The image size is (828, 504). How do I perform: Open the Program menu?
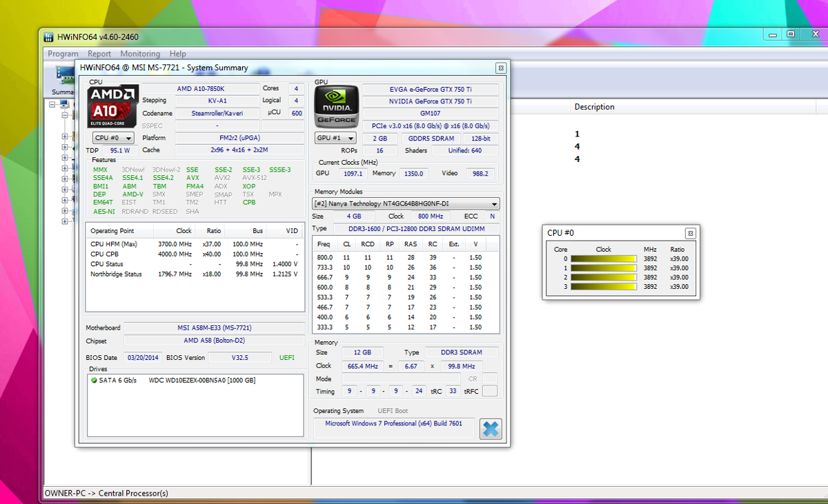coord(63,54)
